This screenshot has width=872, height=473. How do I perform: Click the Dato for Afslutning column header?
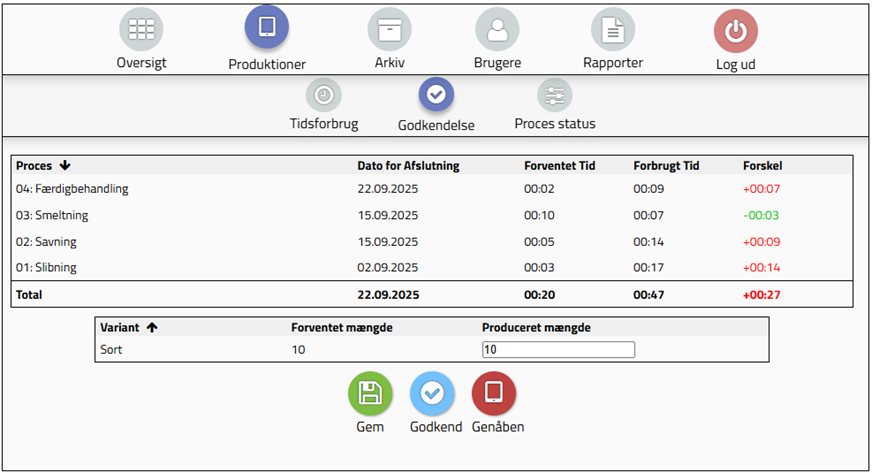tap(408, 166)
